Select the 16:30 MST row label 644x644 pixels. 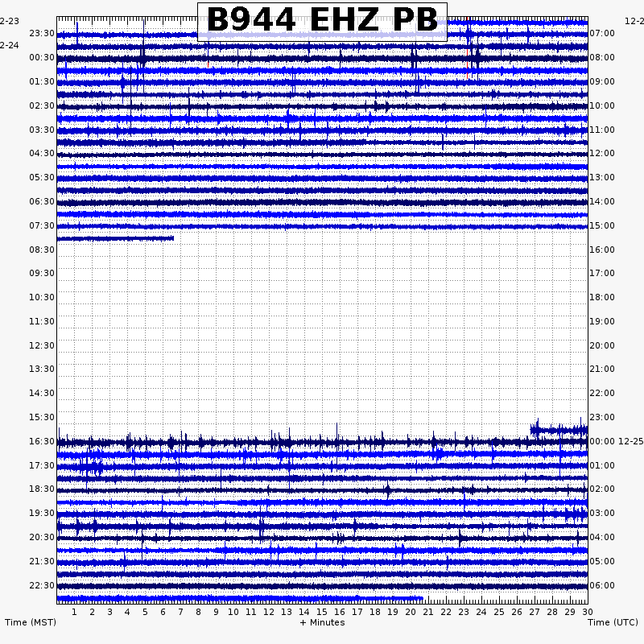[42, 441]
